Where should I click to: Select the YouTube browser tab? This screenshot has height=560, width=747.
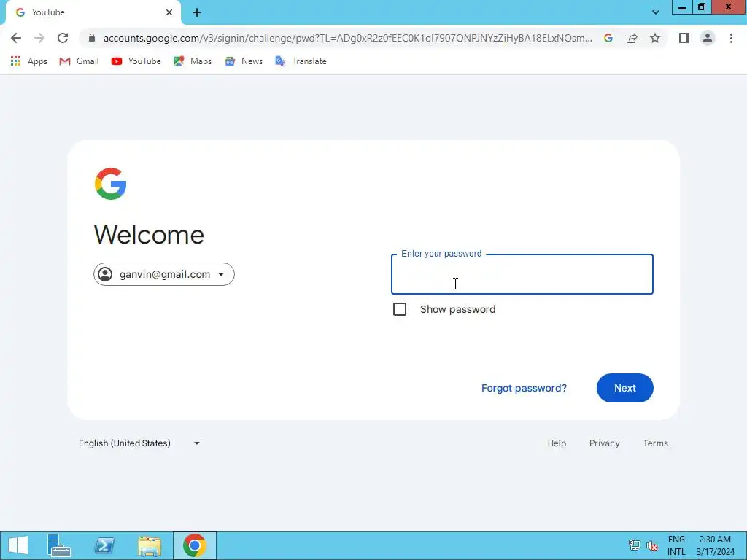[x=93, y=13]
